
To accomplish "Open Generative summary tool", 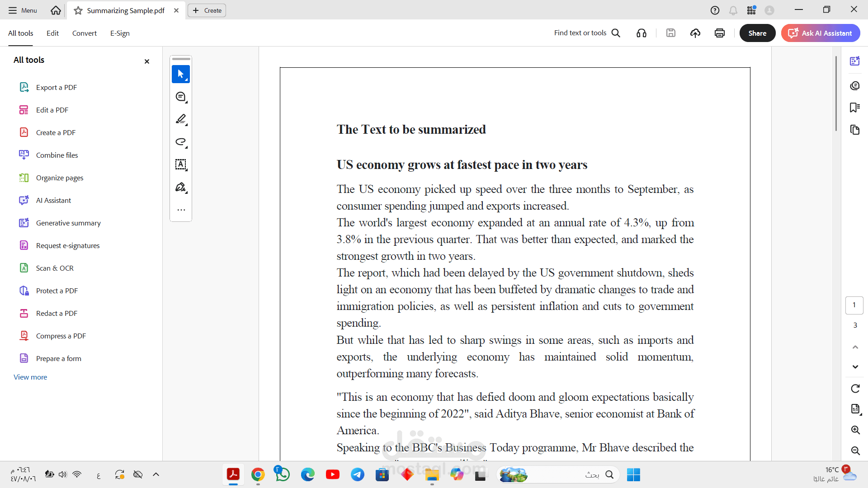I will (x=68, y=223).
